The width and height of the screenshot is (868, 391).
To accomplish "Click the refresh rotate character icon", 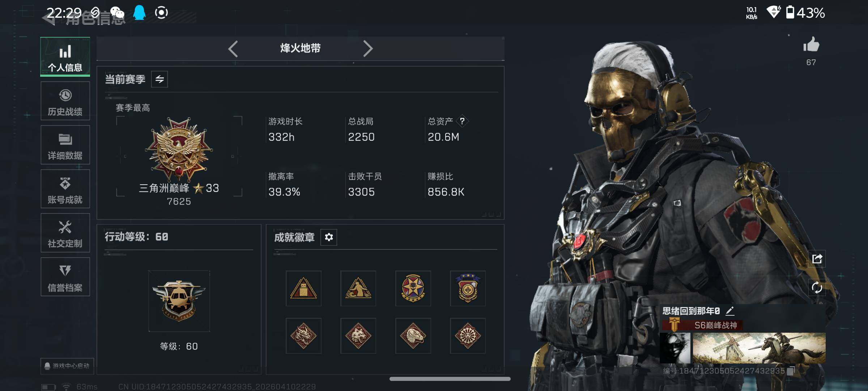I will pyautogui.click(x=817, y=288).
